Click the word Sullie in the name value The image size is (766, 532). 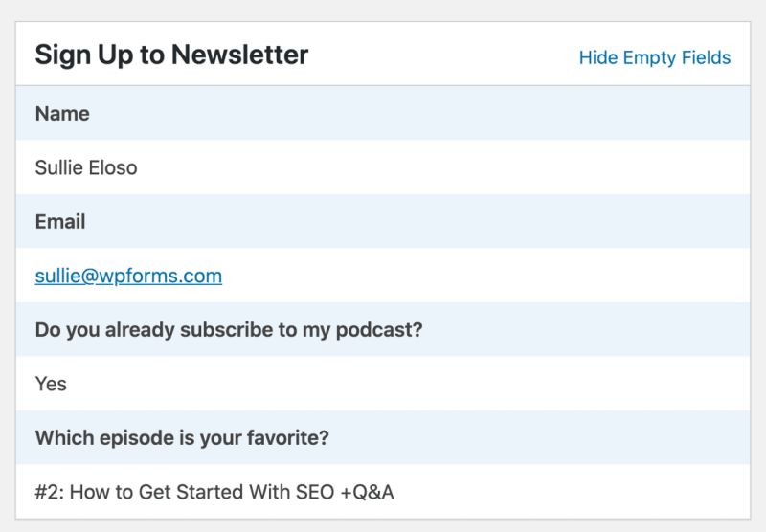click(59, 168)
